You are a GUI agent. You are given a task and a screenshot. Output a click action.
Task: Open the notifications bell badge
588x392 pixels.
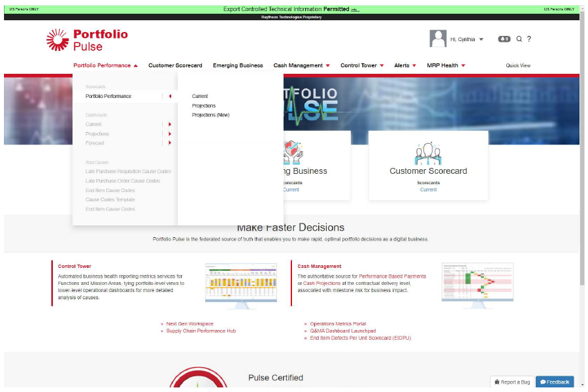click(x=504, y=39)
